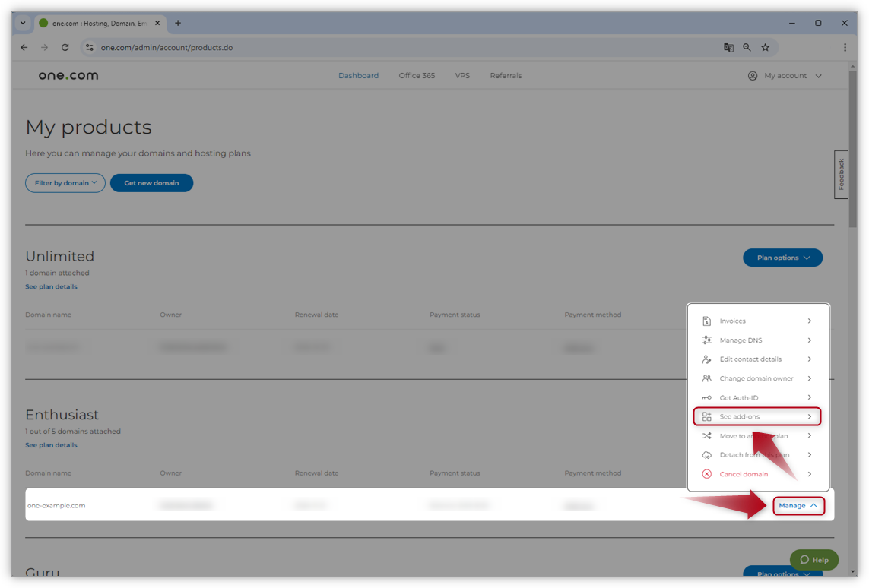Open See plan details under Enthusiast
Screen dimensions: 869x588
click(x=51, y=445)
